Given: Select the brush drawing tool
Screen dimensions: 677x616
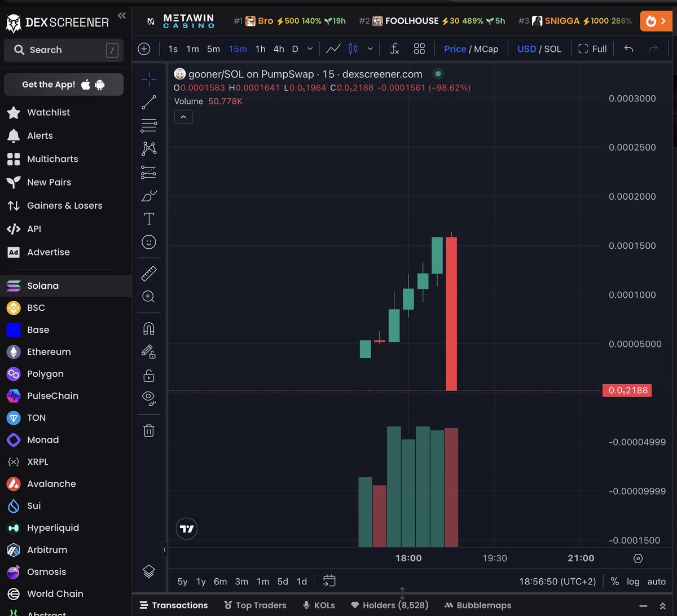Looking at the screenshot, I should click(149, 196).
